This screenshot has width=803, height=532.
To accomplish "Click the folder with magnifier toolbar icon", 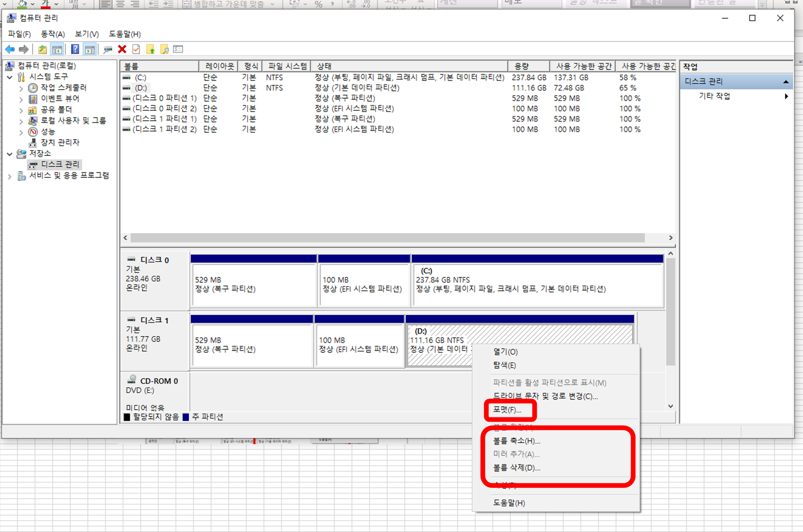I will (165, 49).
